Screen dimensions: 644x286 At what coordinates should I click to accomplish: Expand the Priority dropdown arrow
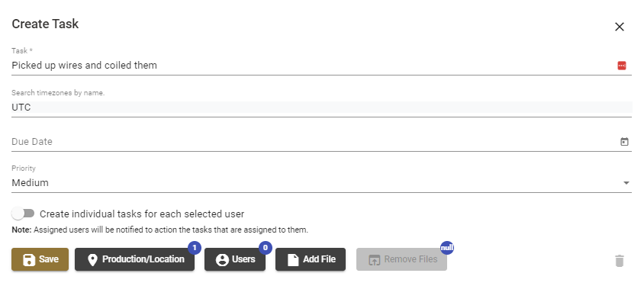(x=626, y=183)
